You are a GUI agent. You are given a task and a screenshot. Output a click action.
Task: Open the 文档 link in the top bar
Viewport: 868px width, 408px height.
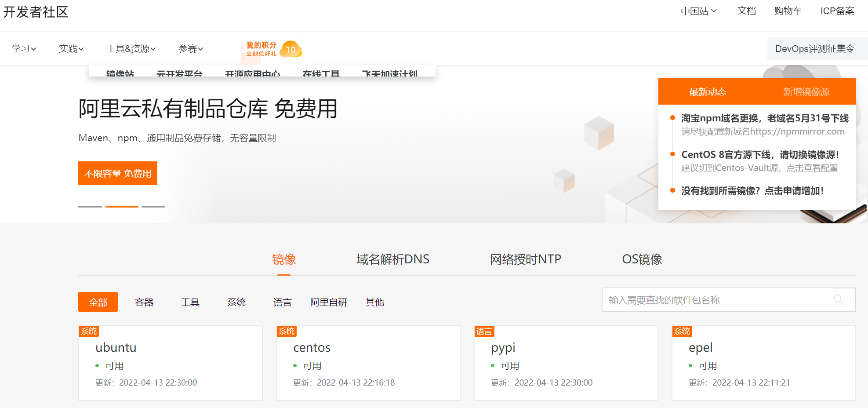click(747, 11)
